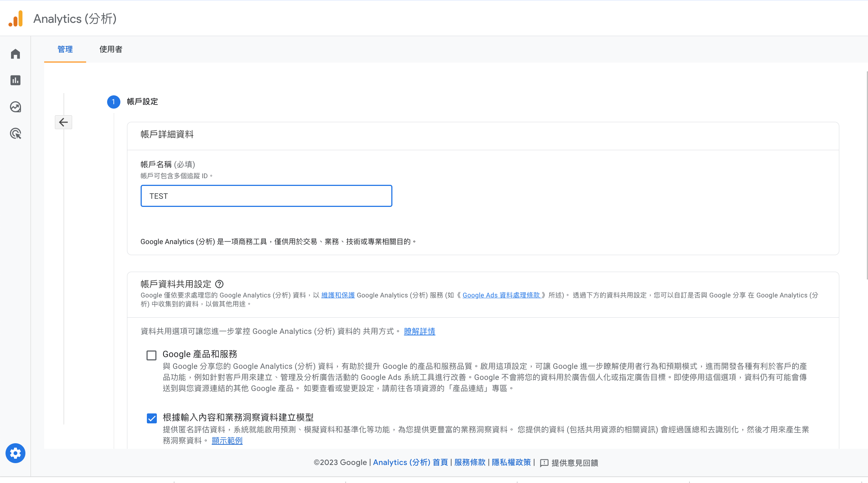Enable the Google 產品和服務 checkbox
868x483 pixels.
click(151, 355)
